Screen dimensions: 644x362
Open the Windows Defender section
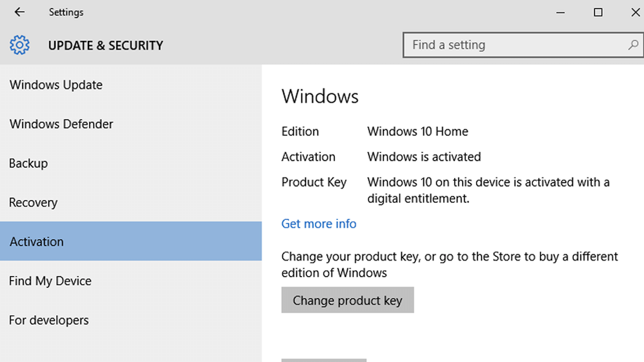pyautogui.click(x=131, y=124)
